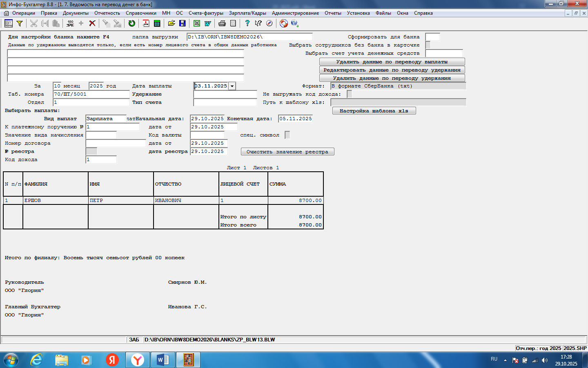Image resolution: width=588 pixels, height=368 pixels.
Task: Toggle the 'спец. символ' checkbox
Action: click(287, 135)
